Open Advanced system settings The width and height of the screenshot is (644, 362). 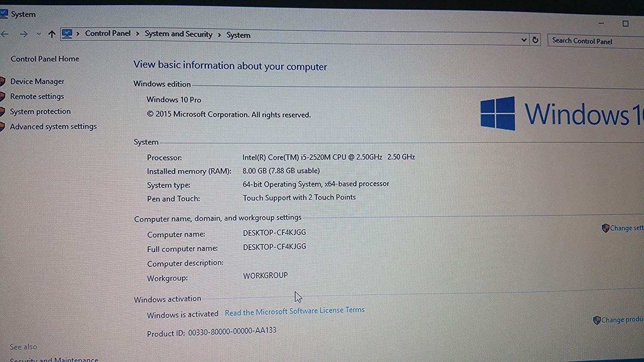pyautogui.click(x=53, y=126)
